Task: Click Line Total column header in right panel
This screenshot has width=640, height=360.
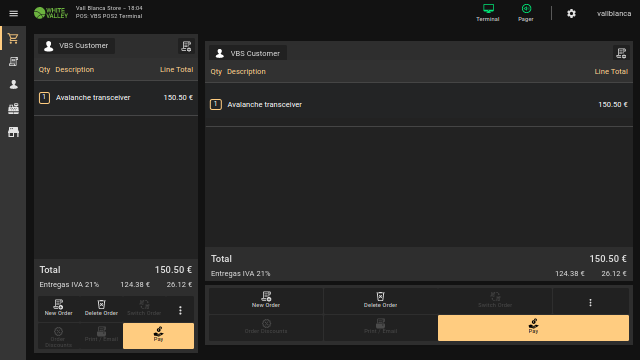Action: [611, 71]
